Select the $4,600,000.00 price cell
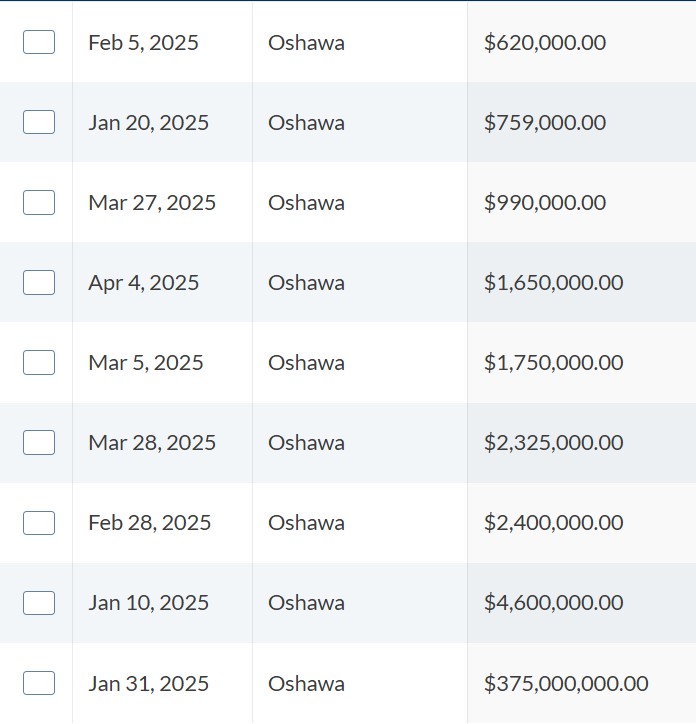 coord(553,603)
